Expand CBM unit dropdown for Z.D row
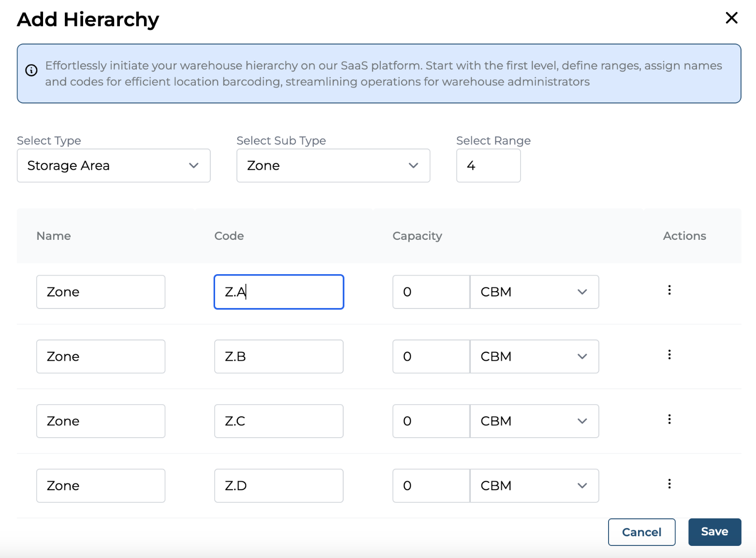Screen dimensions: 756x558 [534, 486]
